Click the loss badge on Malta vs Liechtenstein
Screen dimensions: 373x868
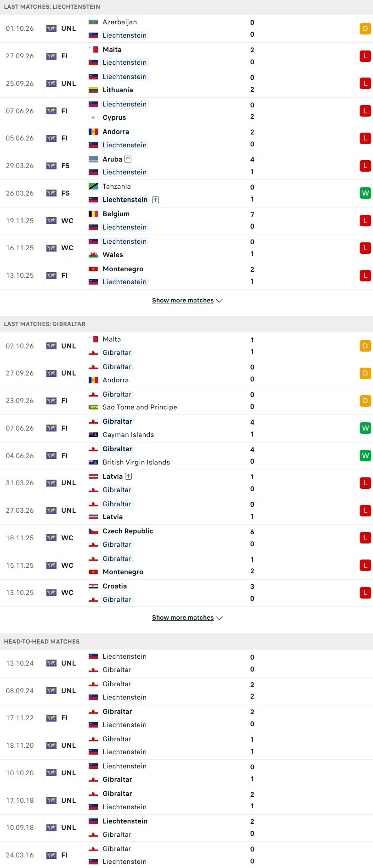[x=365, y=56]
